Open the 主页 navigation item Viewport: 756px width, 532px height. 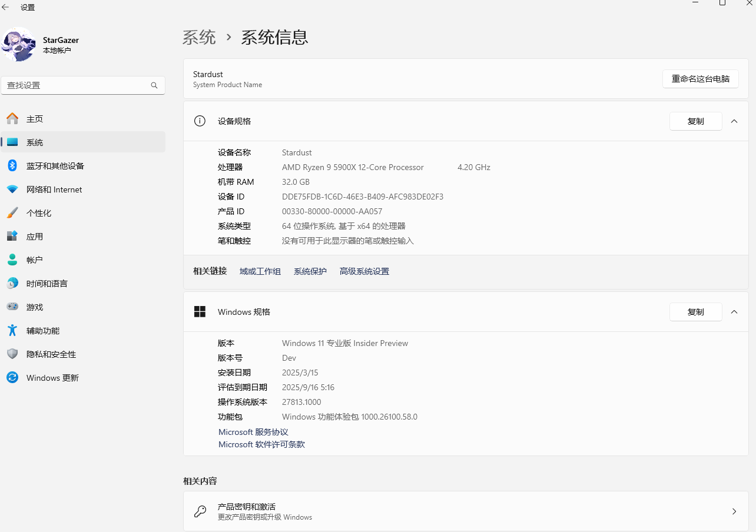[83, 119]
